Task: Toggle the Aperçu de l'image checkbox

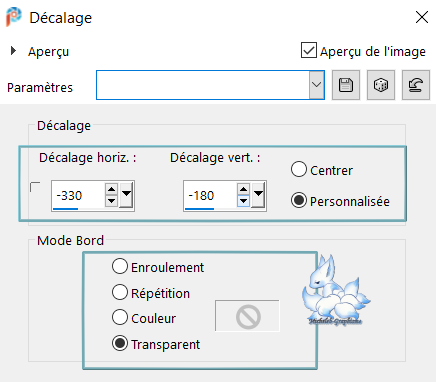Action: tap(309, 50)
